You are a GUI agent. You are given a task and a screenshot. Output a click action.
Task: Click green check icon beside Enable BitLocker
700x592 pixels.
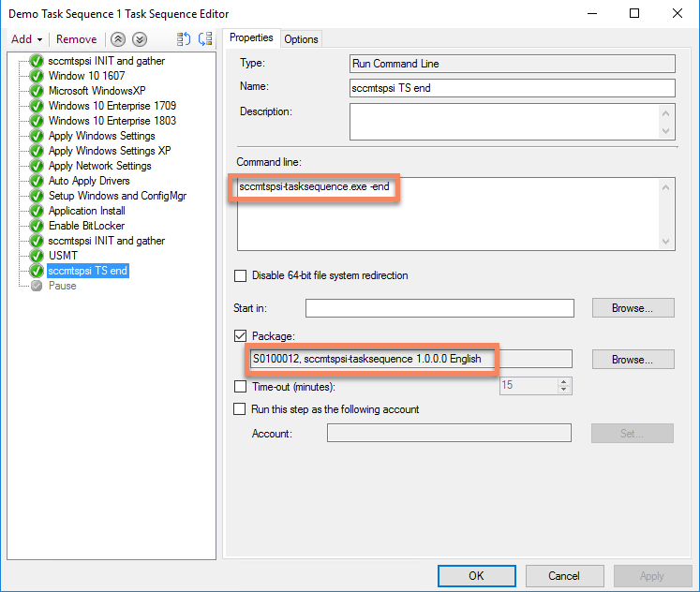37,226
